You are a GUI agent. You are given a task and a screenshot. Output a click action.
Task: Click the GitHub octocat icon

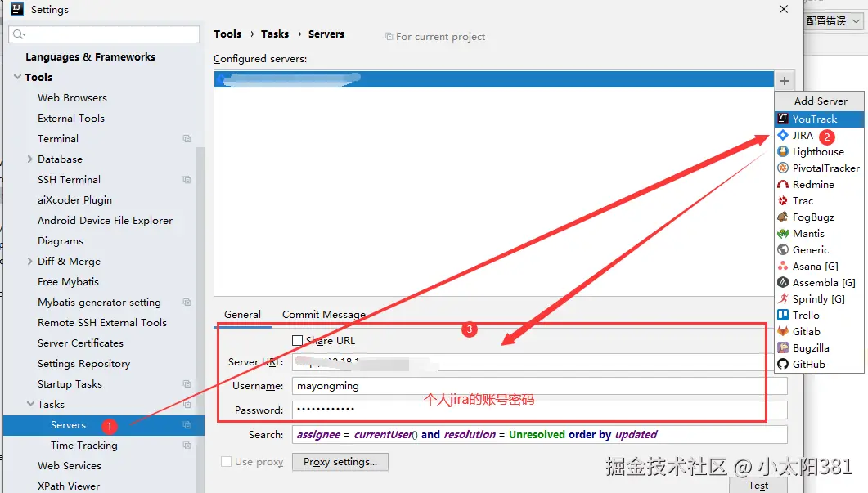(783, 364)
